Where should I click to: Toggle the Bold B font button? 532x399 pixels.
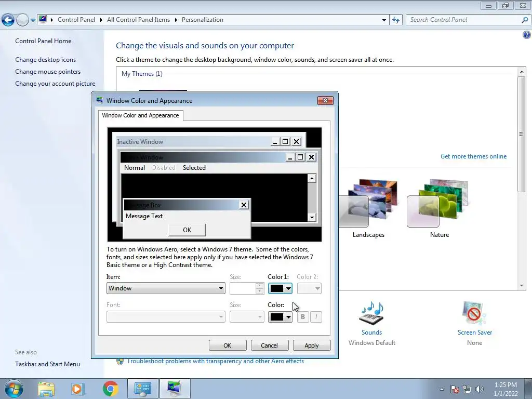303,317
